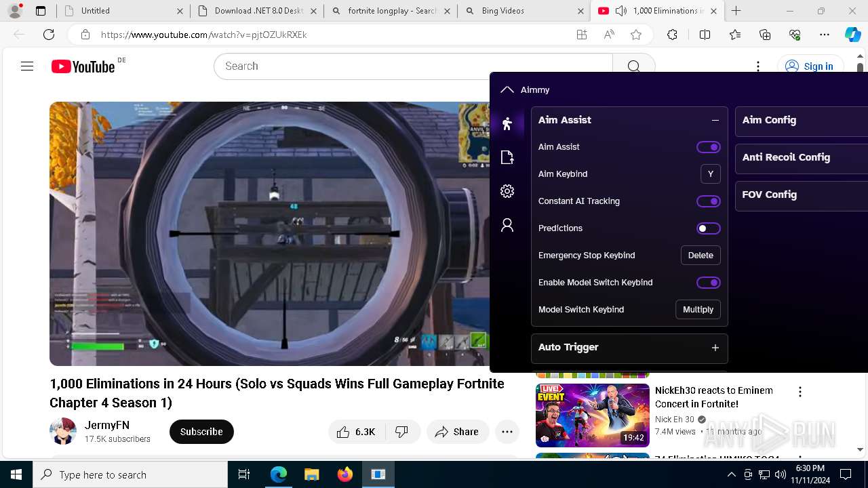Click YouTube search magnifier button
The height and width of the screenshot is (488, 868).
point(633,66)
